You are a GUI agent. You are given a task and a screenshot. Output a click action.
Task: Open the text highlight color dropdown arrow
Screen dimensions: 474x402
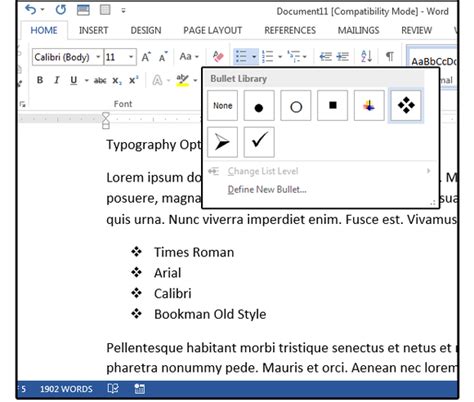tap(195, 80)
